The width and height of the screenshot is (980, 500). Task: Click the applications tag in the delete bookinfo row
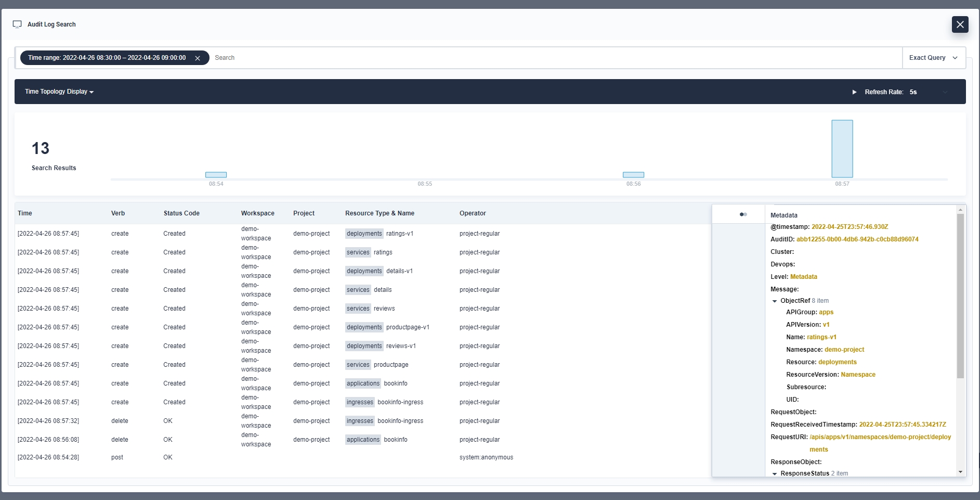pyautogui.click(x=363, y=440)
